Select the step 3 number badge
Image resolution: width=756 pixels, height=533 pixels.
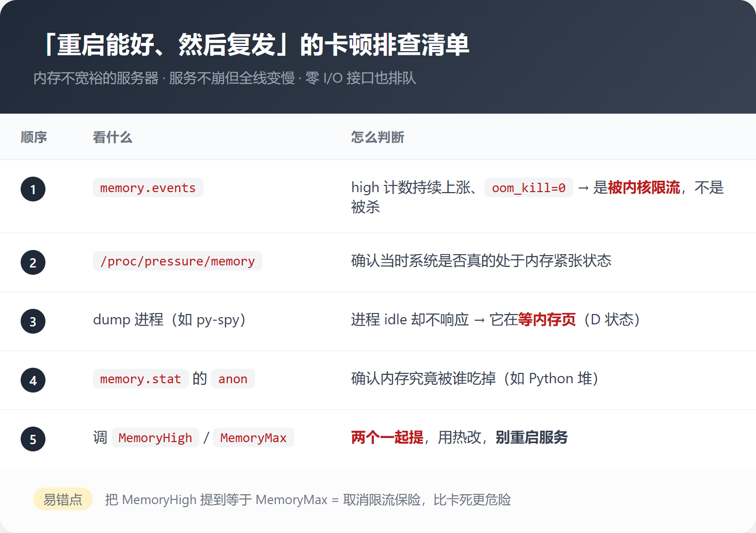[33, 321]
